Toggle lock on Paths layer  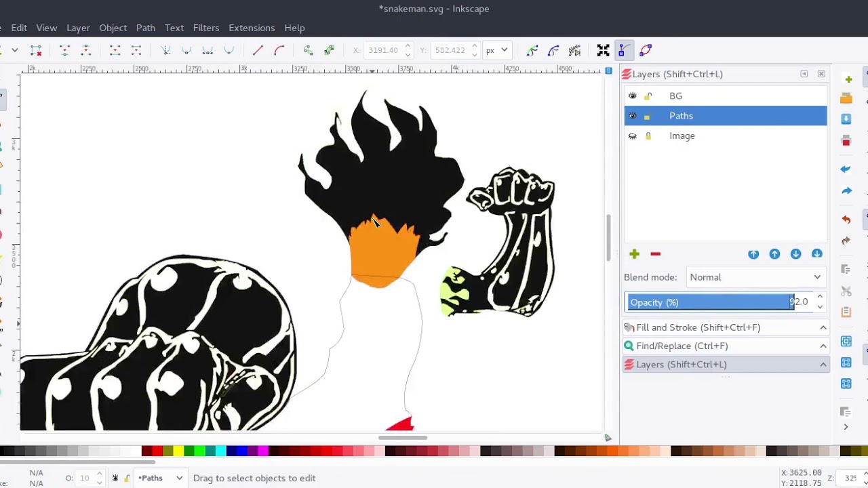pyautogui.click(x=647, y=117)
